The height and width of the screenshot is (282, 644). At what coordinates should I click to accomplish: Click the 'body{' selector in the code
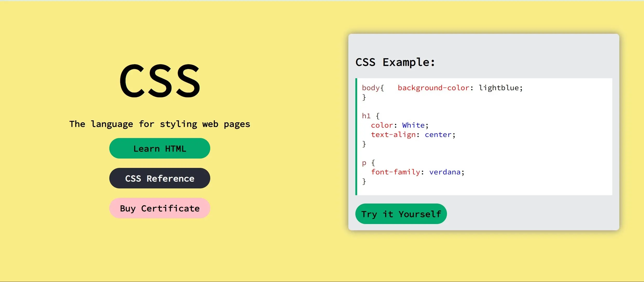(x=373, y=88)
